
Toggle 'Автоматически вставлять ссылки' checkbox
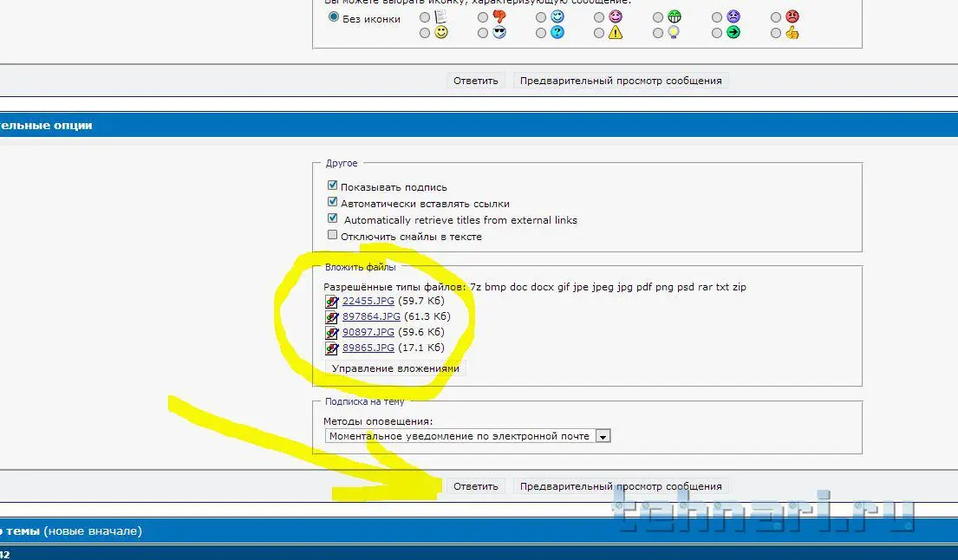coord(332,201)
